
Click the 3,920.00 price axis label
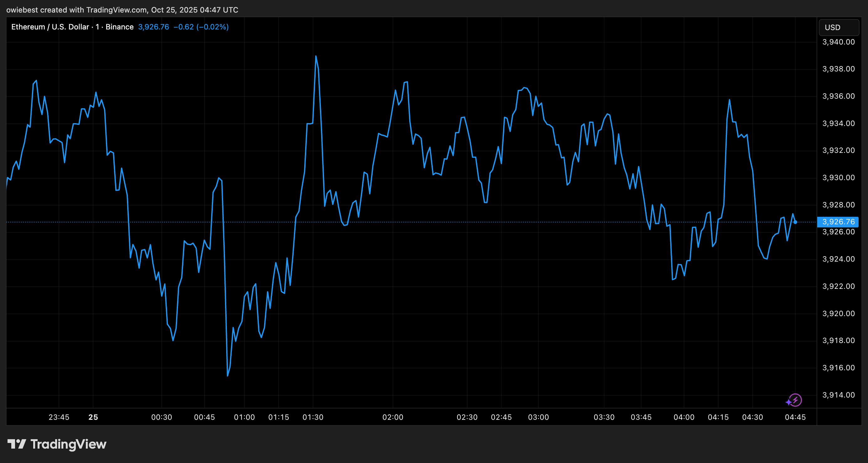coord(838,313)
